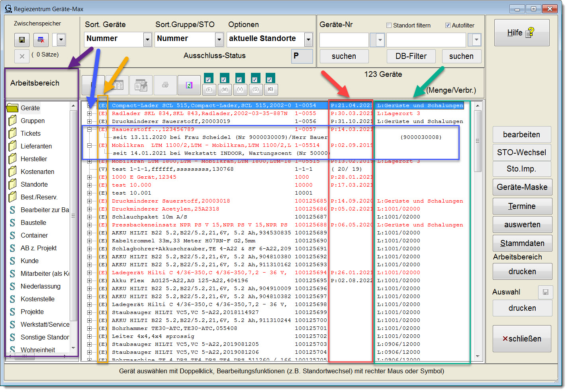Screen dimensions: 568x392
Task: Select Kostenarten in the Arbeitsbereich list
Action: [37, 172]
